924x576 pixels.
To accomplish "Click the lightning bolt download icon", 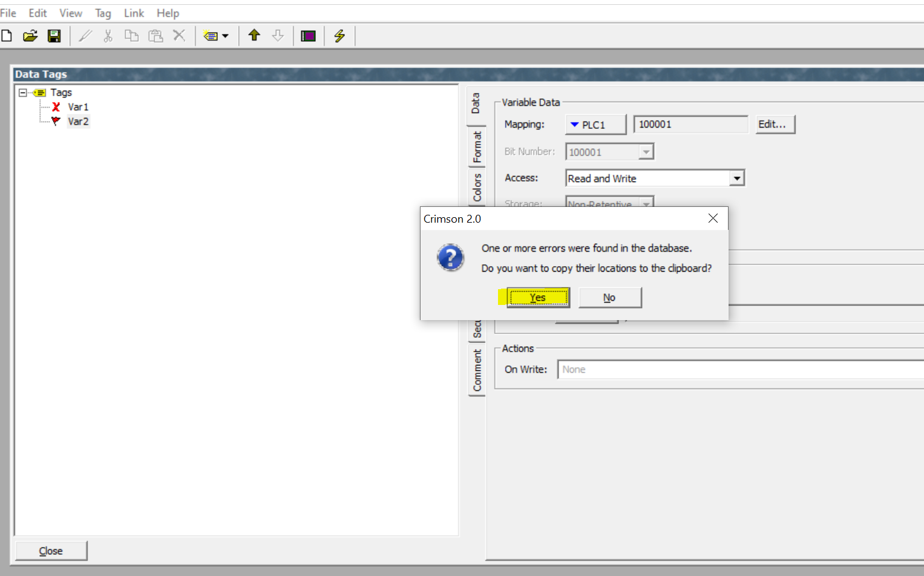I will pyautogui.click(x=339, y=36).
